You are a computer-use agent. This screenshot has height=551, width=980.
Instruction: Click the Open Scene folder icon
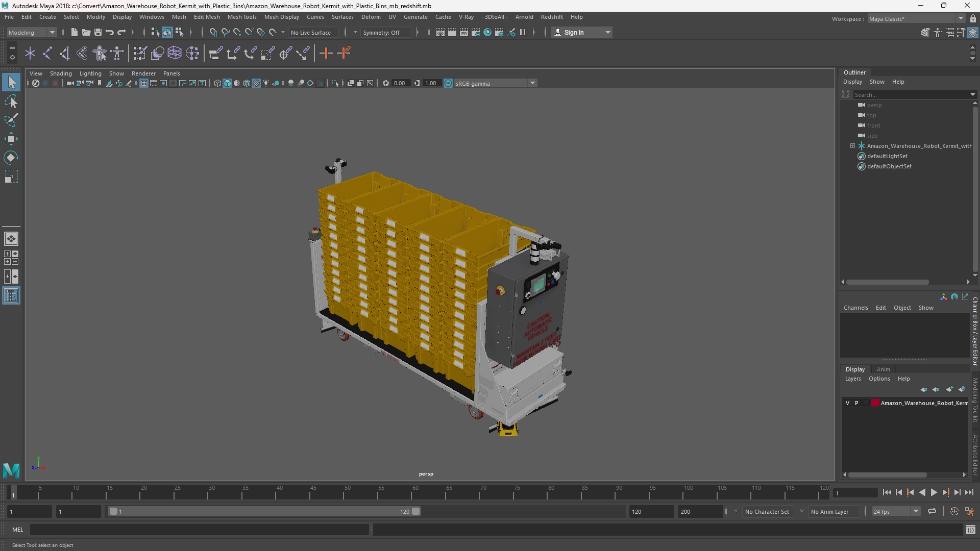coord(86,32)
